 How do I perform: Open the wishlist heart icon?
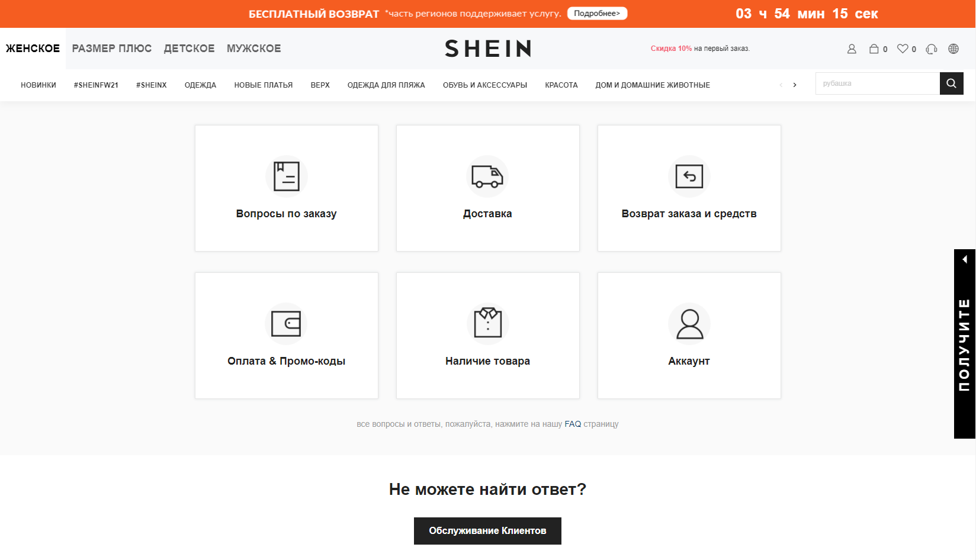(x=903, y=49)
